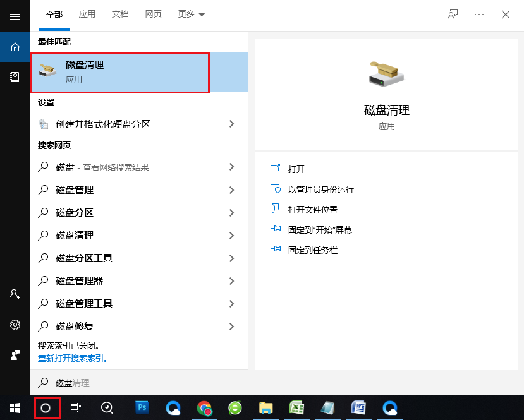Choose 打开文件位置
This screenshot has width=524, height=420.
pyautogui.click(x=313, y=210)
